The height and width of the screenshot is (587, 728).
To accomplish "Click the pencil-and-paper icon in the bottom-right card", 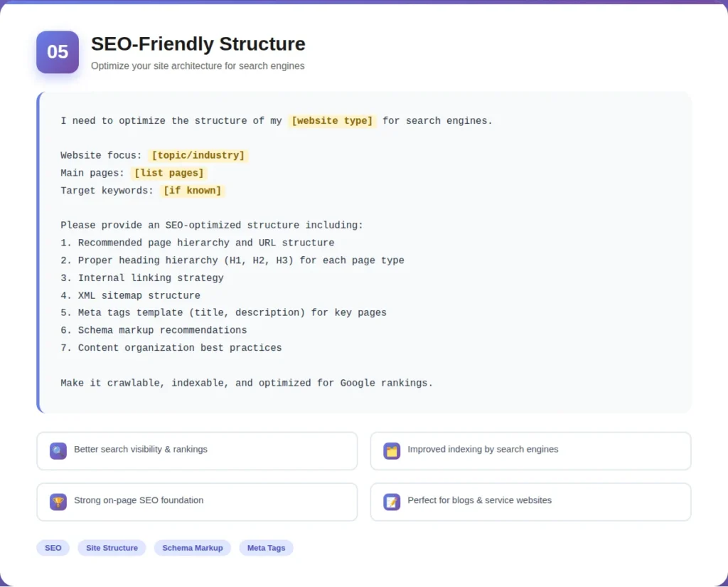I will (x=391, y=502).
